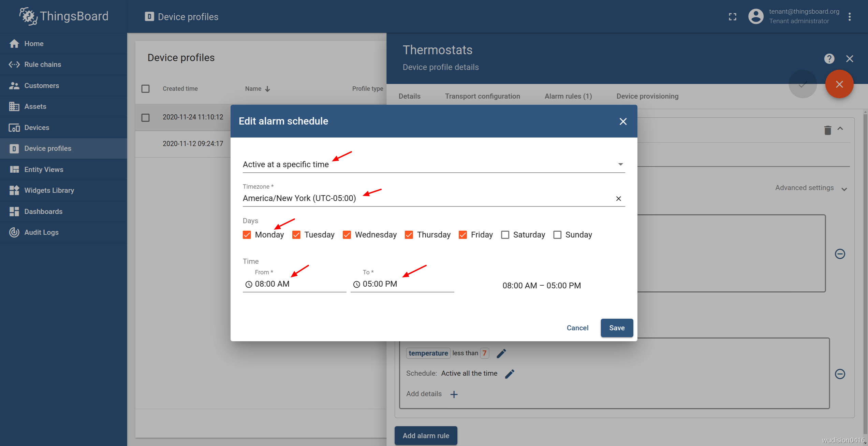This screenshot has width=868, height=446.
Task: Enable the Saturday checkbox
Action: [505, 235]
